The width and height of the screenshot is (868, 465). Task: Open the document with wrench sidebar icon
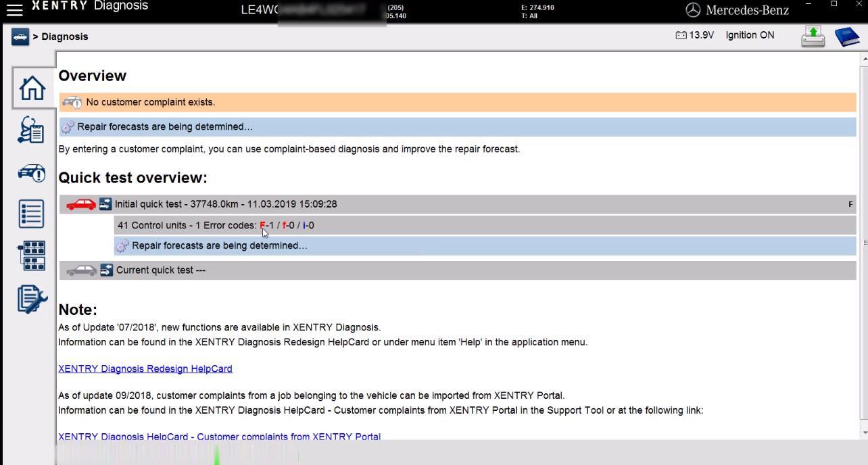[32, 299]
